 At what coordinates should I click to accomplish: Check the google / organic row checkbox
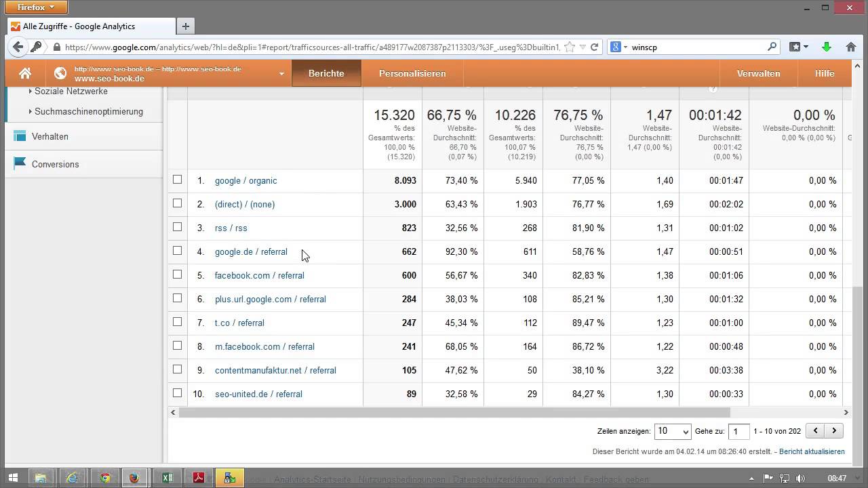click(x=177, y=180)
